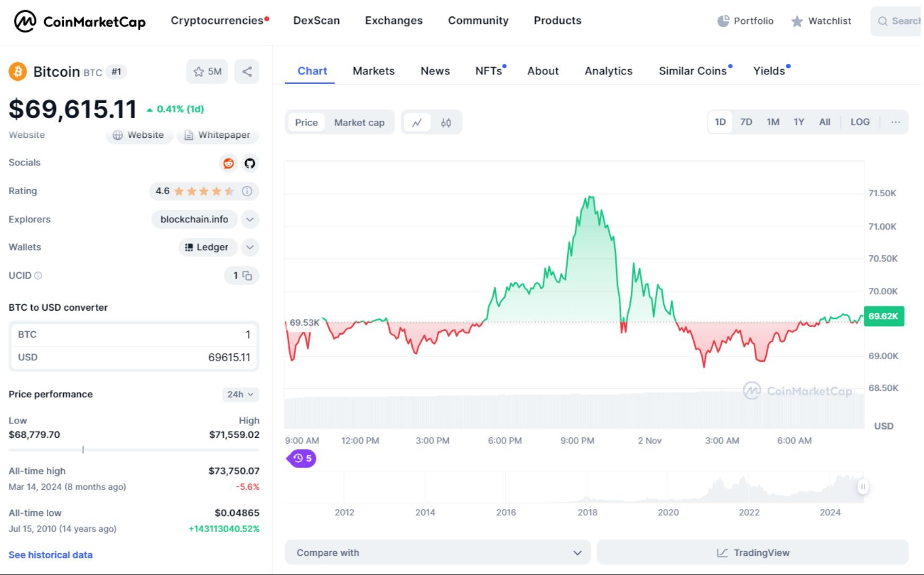The height and width of the screenshot is (575, 924).
Task: Expand the Explorers dropdown
Action: tap(249, 219)
